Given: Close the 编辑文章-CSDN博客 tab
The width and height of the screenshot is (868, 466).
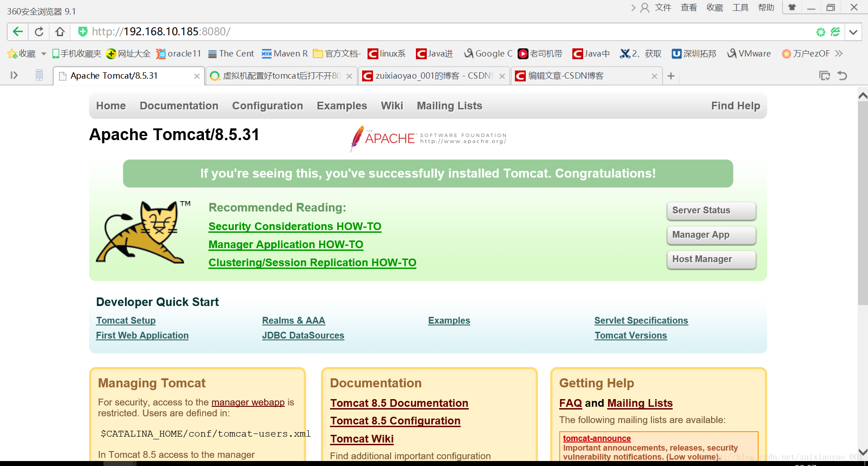Looking at the screenshot, I should (x=654, y=76).
